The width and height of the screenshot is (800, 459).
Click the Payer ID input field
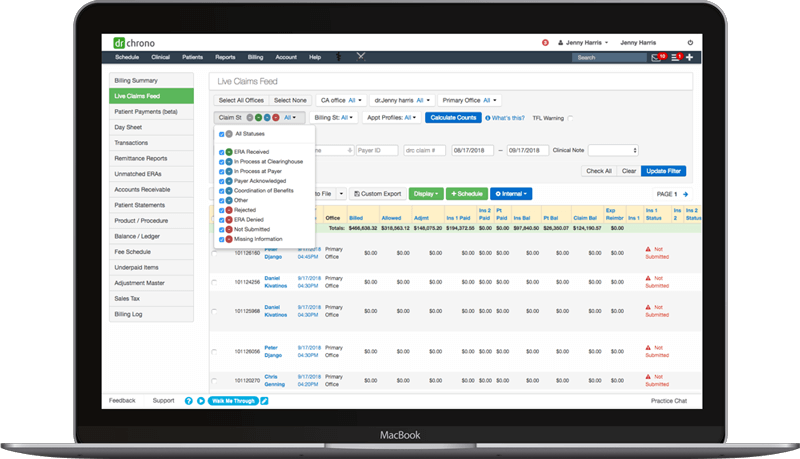(x=377, y=150)
